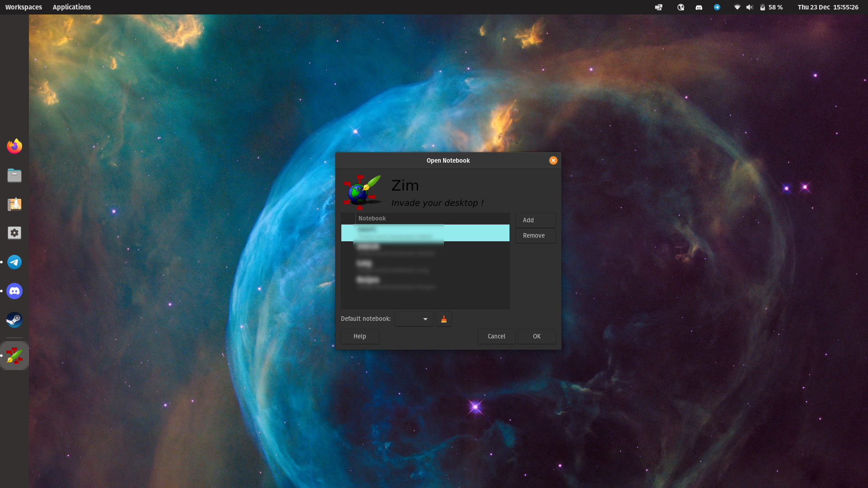Screen dimensions: 868x488
Task: Confirm selection with the OK button
Action: 537,337
